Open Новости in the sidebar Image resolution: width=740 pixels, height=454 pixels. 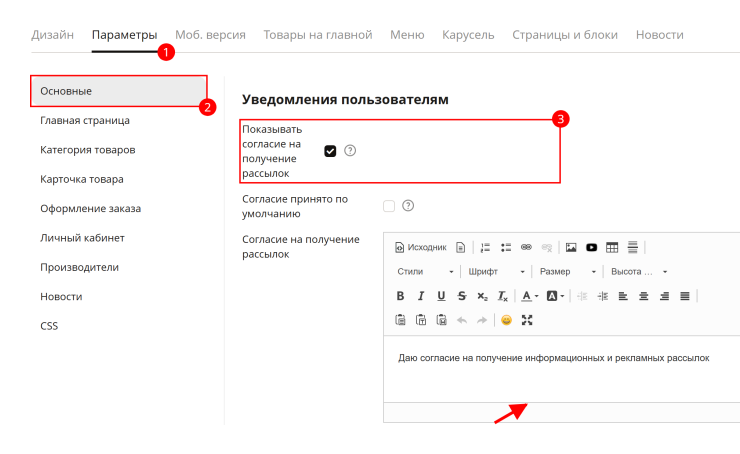click(x=61, y=297)
